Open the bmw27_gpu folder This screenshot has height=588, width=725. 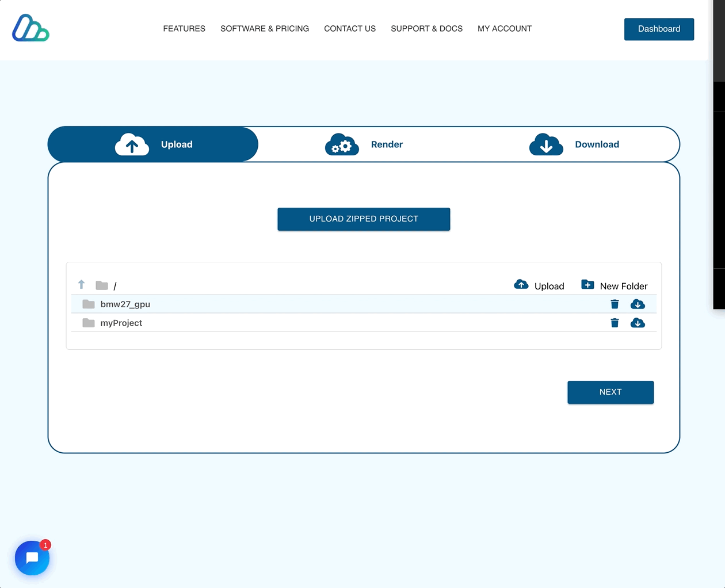tap(125, 304)
